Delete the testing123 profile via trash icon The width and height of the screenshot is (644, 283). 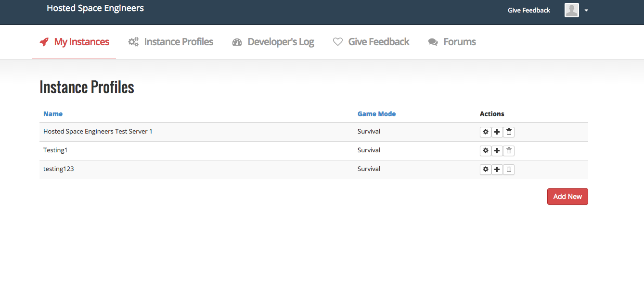pos(509,170)
